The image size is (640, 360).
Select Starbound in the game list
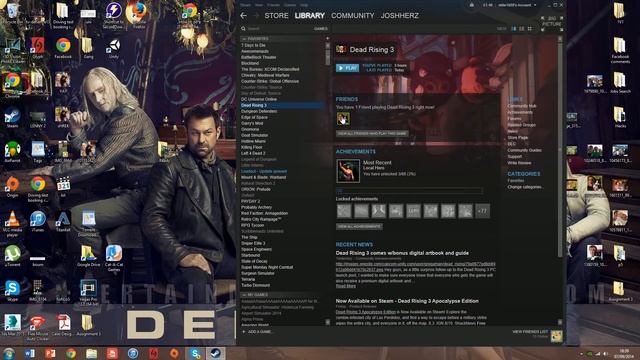250,255
